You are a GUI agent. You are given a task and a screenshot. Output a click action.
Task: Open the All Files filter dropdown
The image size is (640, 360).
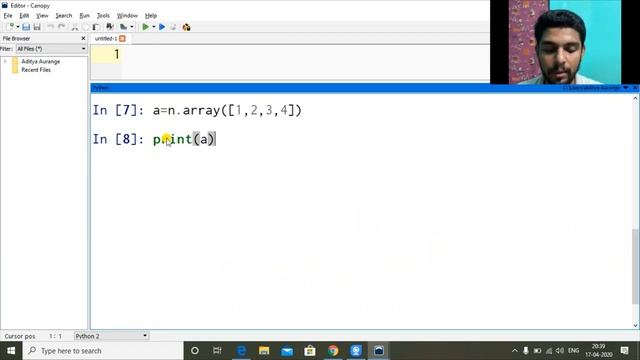click(x=51, y=49)
